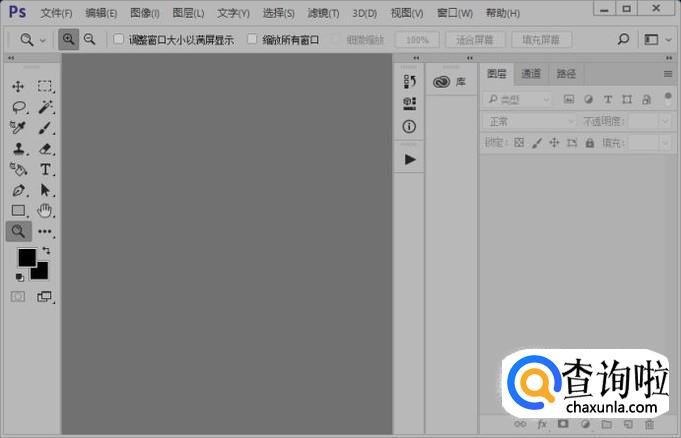This screenshot has width=681, height=438.
Task: Select the Lasso tool
Action: (x=18, y=107)
